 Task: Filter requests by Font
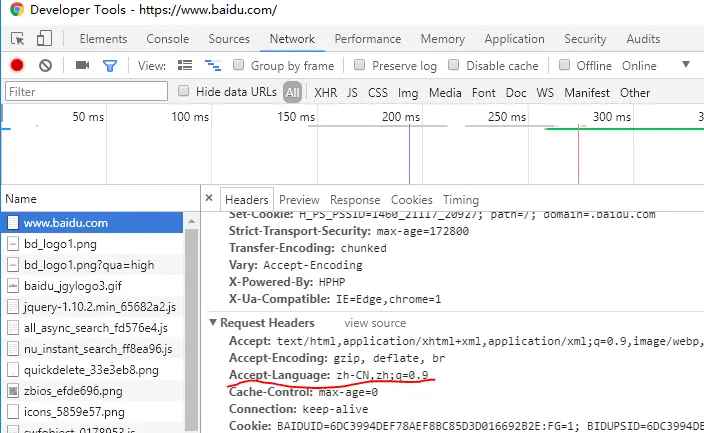[x=484, y=93]
